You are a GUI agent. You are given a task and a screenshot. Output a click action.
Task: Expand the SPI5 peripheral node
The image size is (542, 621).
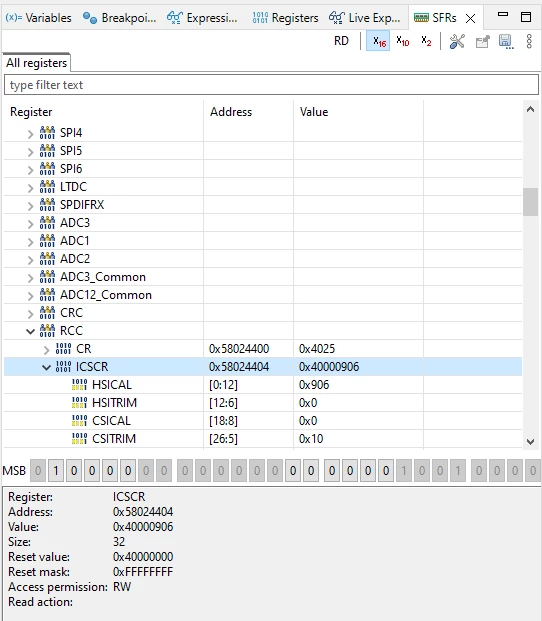[30, 152]
